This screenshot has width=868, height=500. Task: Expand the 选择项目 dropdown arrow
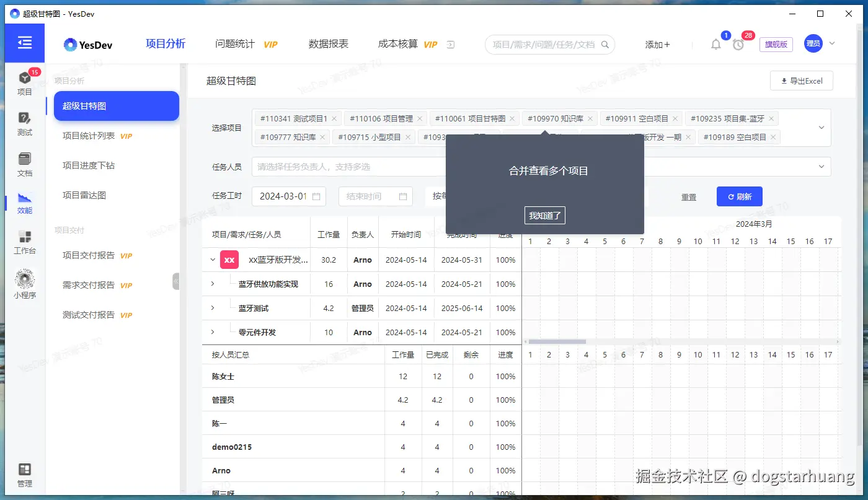[821, 128]
